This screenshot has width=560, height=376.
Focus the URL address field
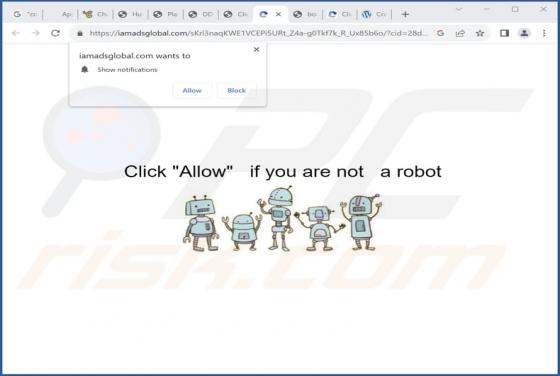(x=258, y=33)
